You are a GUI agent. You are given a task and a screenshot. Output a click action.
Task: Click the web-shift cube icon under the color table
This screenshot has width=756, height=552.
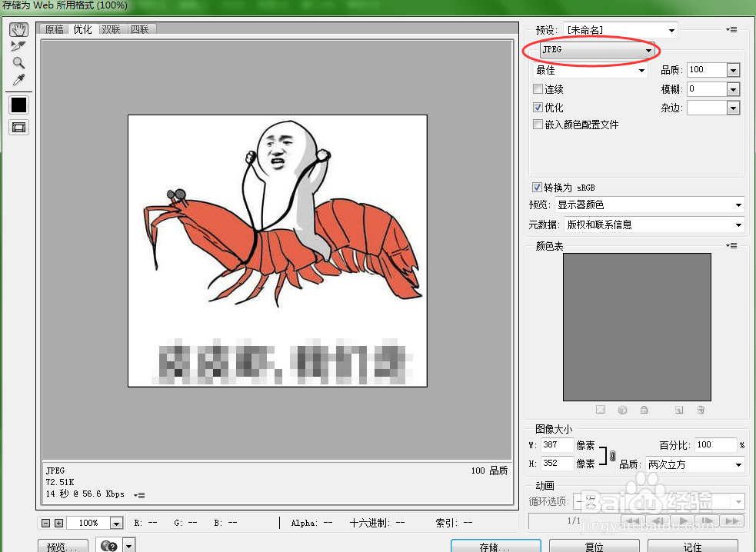(622, 409)
